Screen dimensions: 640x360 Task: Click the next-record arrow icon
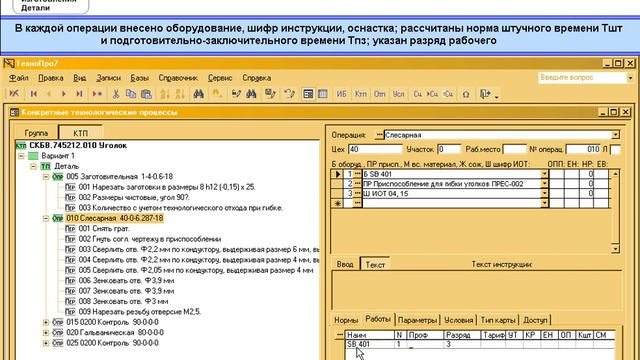coord(64,94)
